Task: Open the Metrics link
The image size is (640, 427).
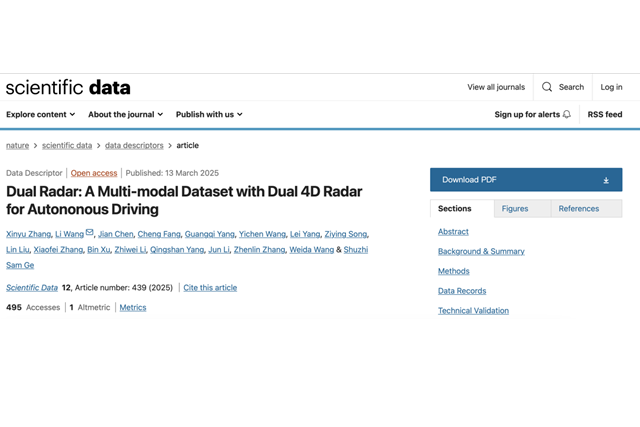Action: (133, 307)
